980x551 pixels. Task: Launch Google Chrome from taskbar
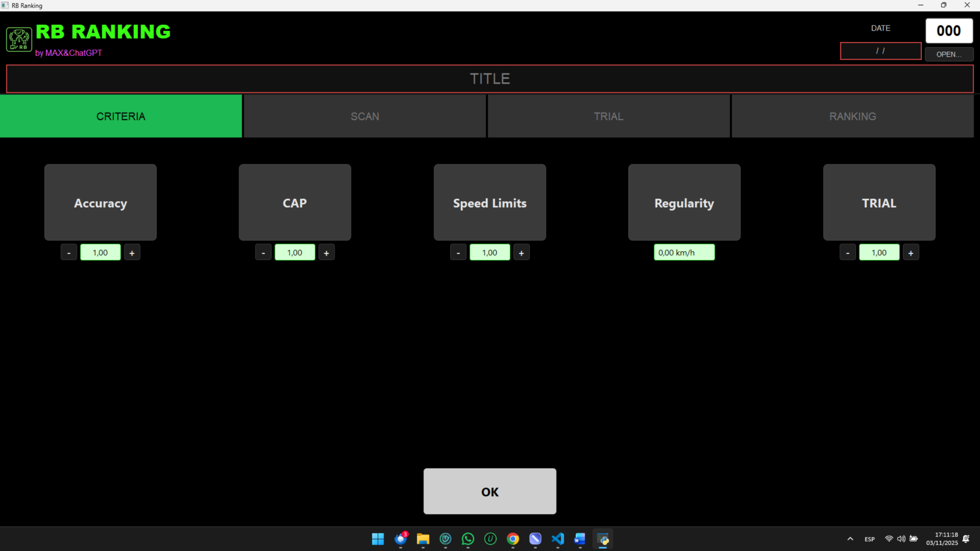[513, 539]
